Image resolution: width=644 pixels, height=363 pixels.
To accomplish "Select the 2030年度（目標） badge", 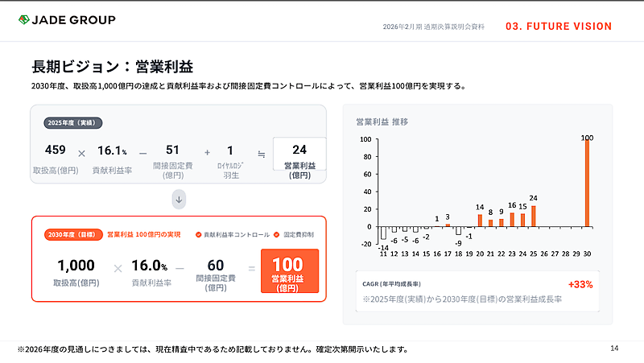I will (72, 234).
